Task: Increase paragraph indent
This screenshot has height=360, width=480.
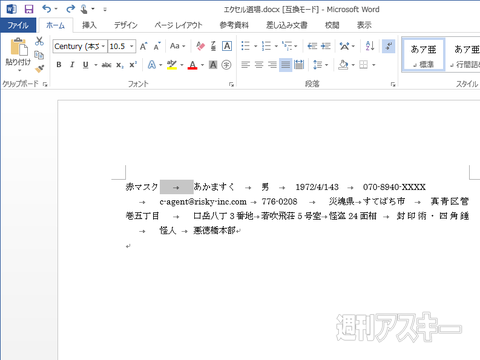Action: (x=326, y=46)
